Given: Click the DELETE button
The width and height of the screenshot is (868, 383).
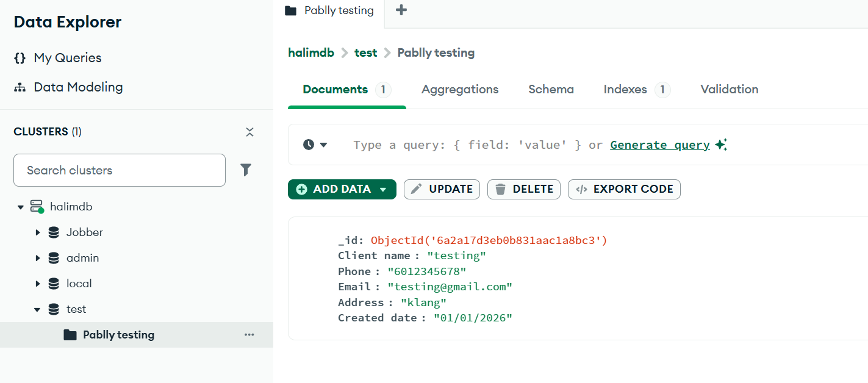Looking at the screenshot, I should point(524,189).
